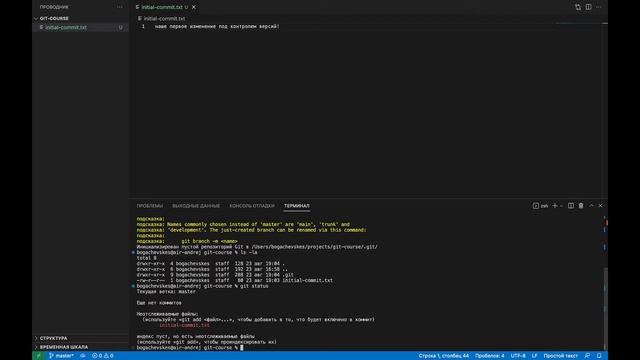Select the ТЕРМИНАЛ panel tab
This screenshot has height=360, width=640.
tap(297, 206)
